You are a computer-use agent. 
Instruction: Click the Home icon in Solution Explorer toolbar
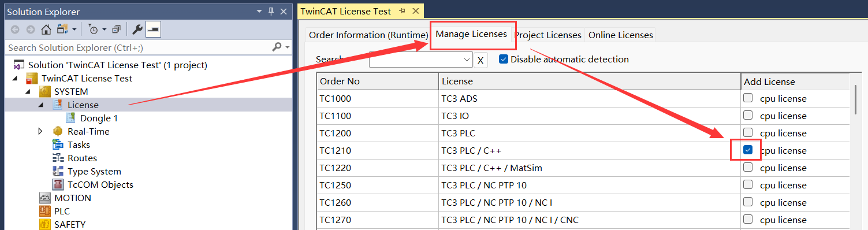point(46,29)
